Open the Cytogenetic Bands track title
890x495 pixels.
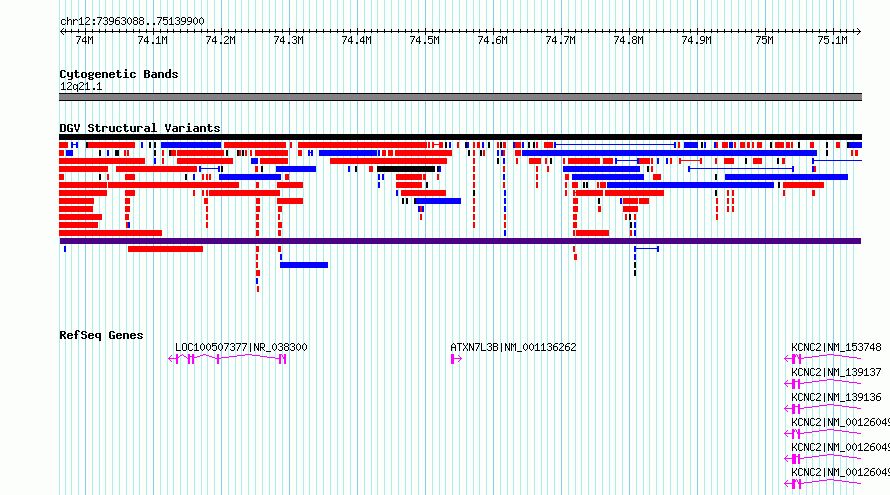pos(119,74)
